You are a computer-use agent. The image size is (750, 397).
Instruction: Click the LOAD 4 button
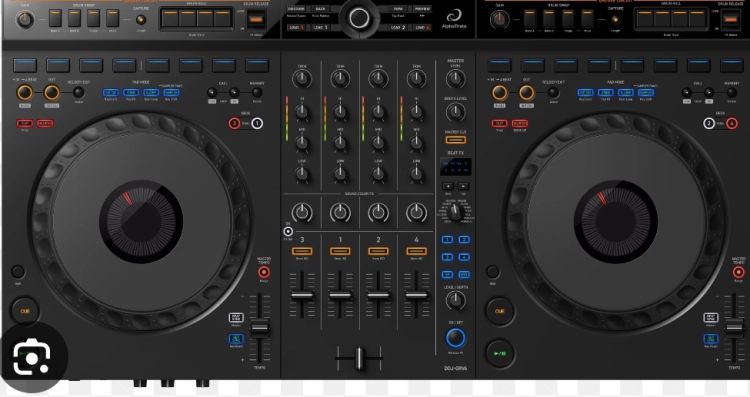click(x=422, y=28)
